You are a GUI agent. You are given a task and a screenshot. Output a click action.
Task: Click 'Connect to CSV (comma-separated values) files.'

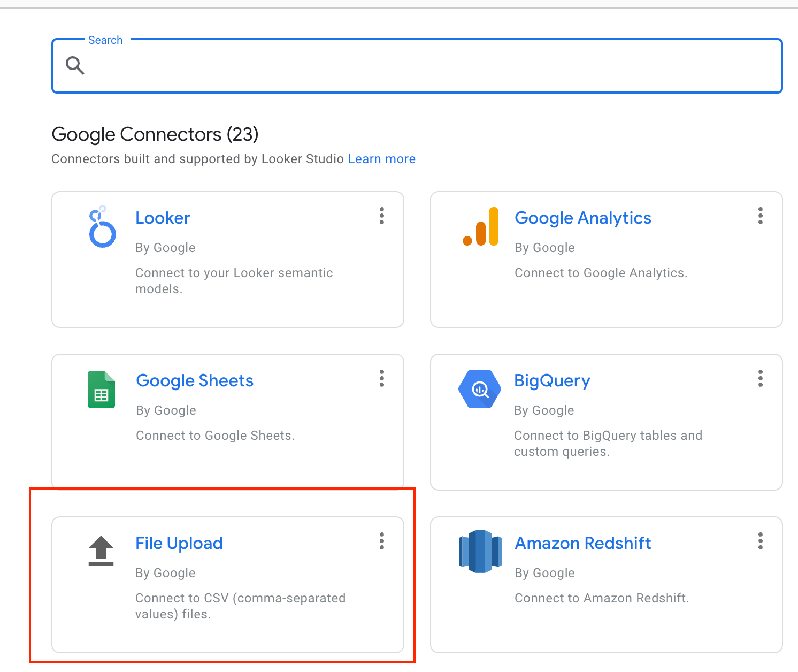coord(241,606)
